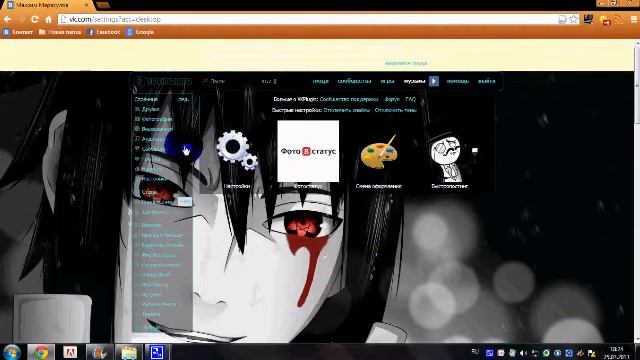Go back with browser back arrow

coord(7,19)
